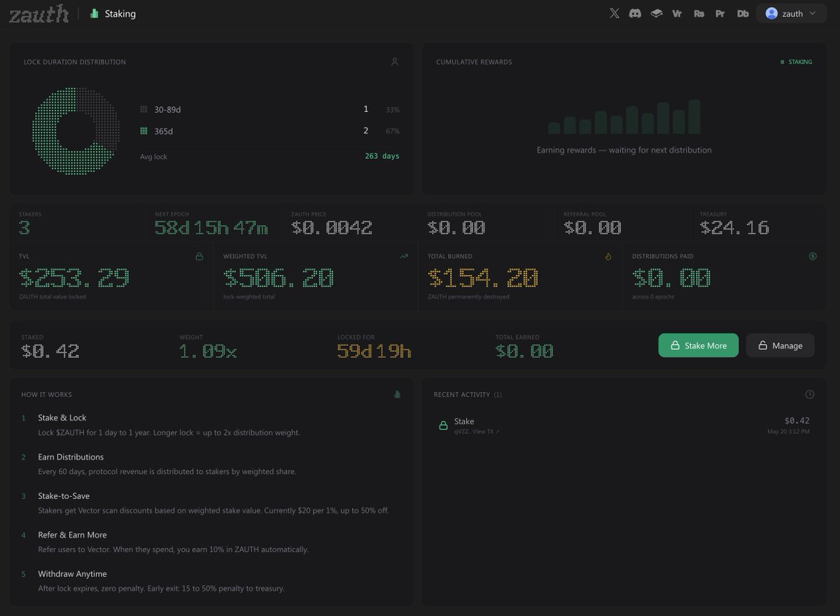The image size is (840, 616).
Task: Click the flame icon beside Total Burned
Action: [x=608, y=257]
